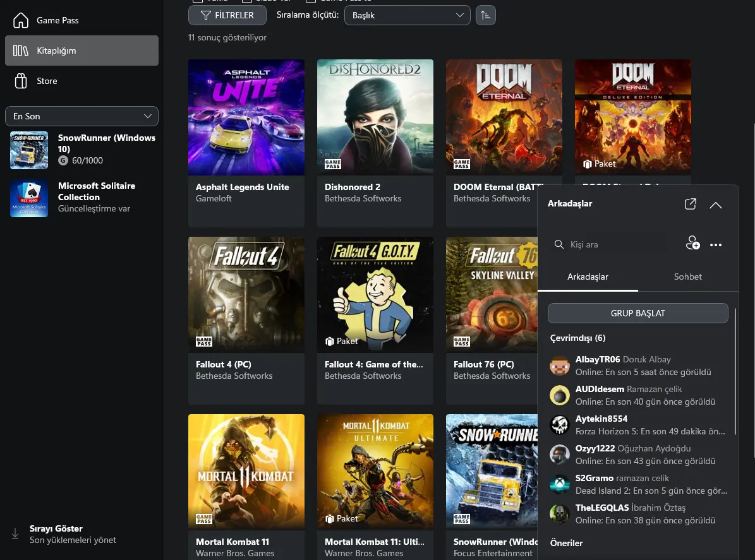Click the "11 sonuç gösteriliyor" text
The width and height of the screenshot is (755, 560).
pos(227,37)
